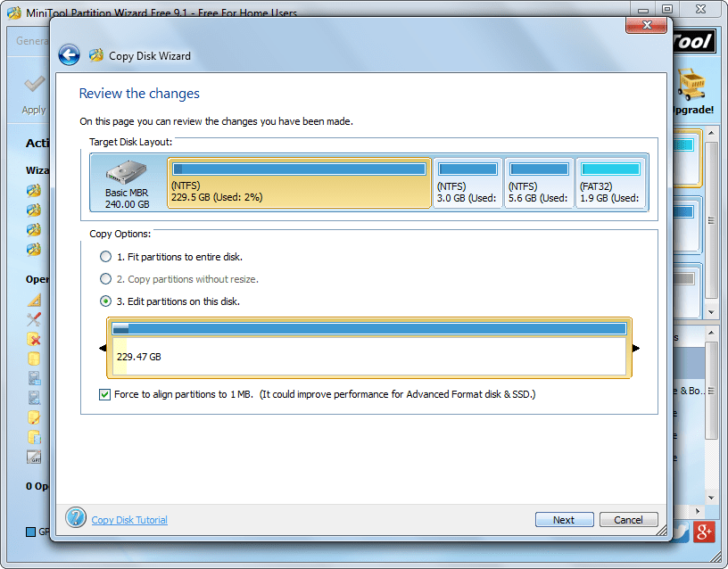Click the blue back arrow in Copy Disk Wizard
Image resolution: width=728 pixels, height=569 pixels.
pyautogui.click(x=69, y=54)
